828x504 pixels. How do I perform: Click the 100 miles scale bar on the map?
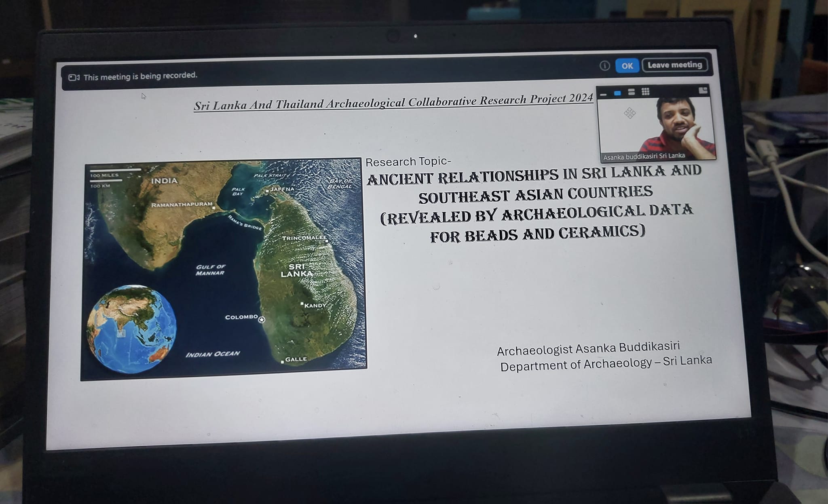[115, 171]
